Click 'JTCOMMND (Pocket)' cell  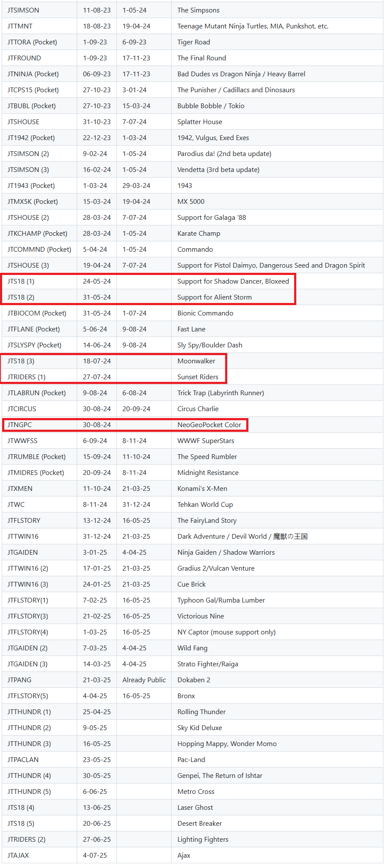[39, 250]
